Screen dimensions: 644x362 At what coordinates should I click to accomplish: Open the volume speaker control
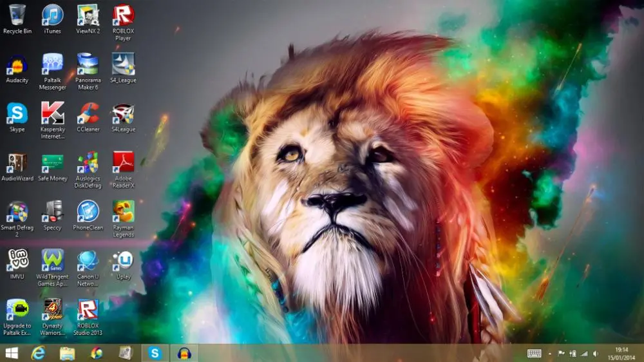coord(596,354)
